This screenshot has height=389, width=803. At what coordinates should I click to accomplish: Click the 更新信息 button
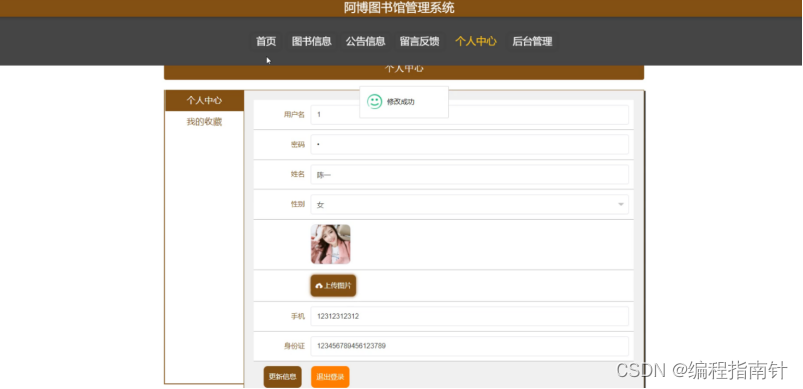tap(283, 377)
